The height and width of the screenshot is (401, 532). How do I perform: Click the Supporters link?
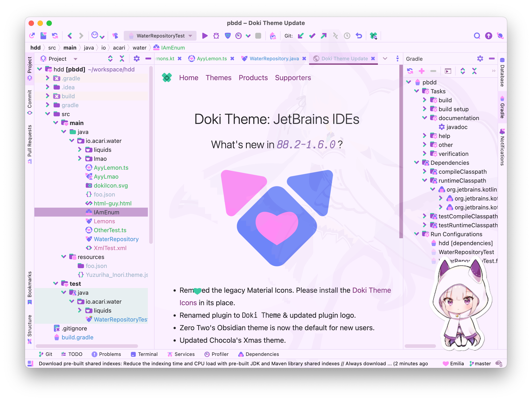[x=293, y=78]
